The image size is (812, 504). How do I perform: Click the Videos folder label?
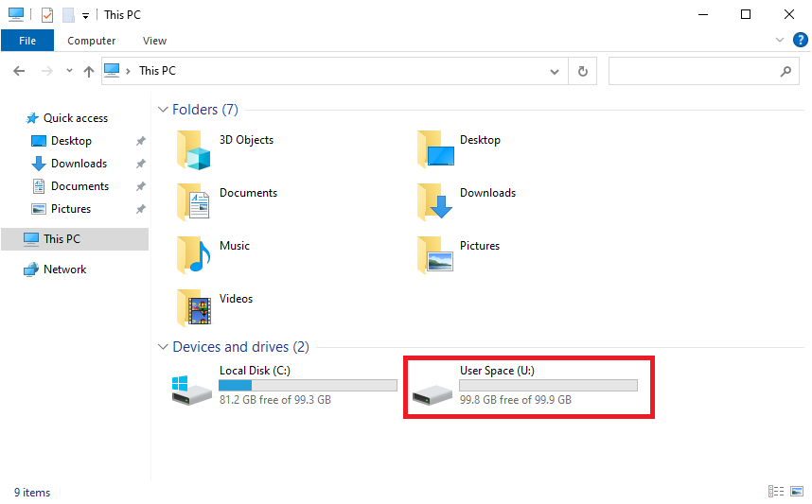237,299
